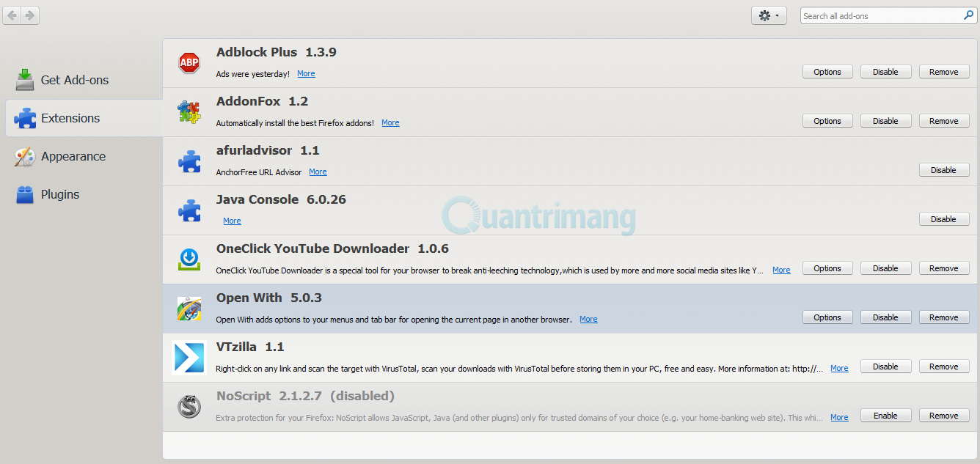The width and height of the screenshot is (980, 464).
Task: Remove Adblock Plus
Action: coord(944,72)
